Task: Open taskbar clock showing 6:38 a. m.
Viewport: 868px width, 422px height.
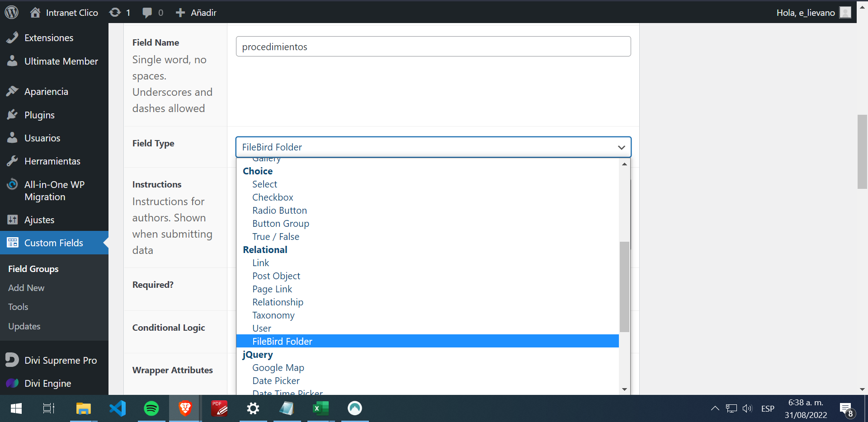Action: click(x=806, y=408)
